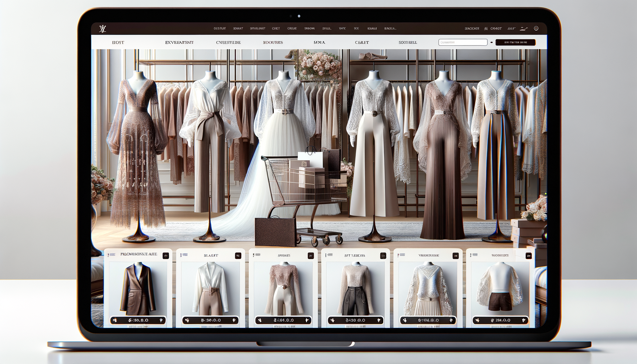637x364 pixels.
Task: Click the PRLOMSSONKIE AFEE card title
Action: (x=139, y=254)
